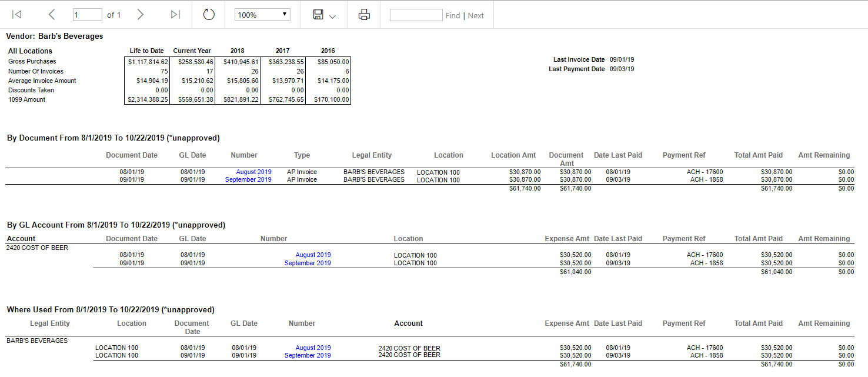Click the Find text search field
868x377 pixels.
(x=416, y=15)
